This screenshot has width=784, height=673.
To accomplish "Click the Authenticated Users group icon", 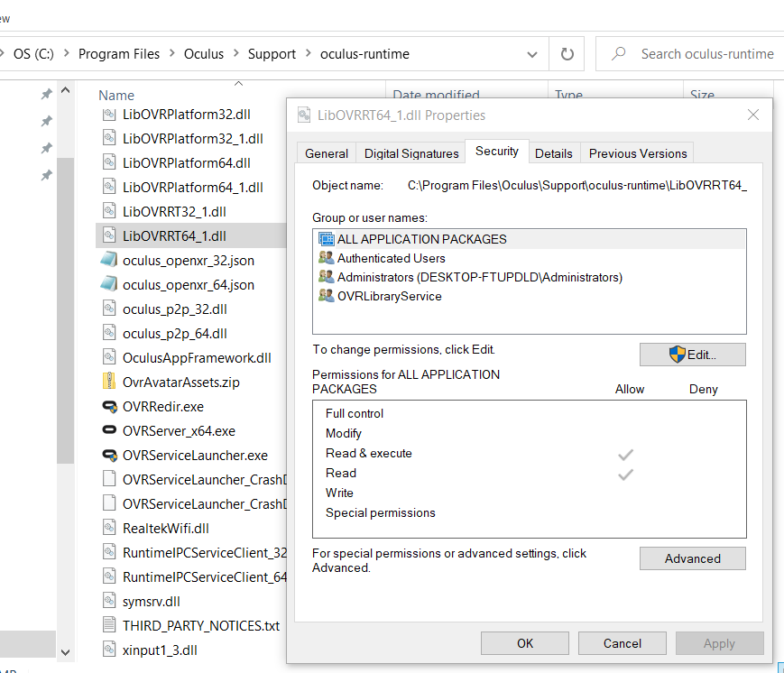I will [327, 258].
